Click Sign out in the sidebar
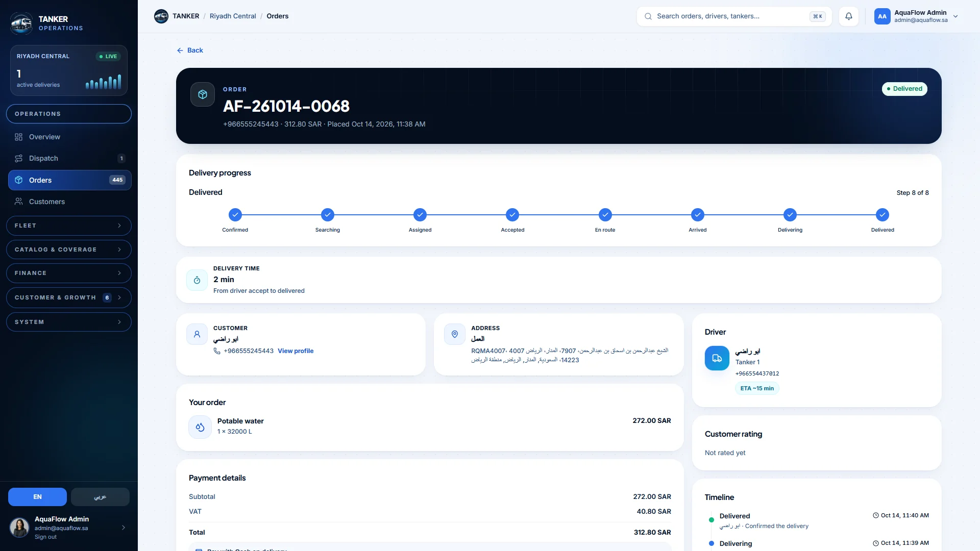The image size is (980, 551). (x=45, y=537)
